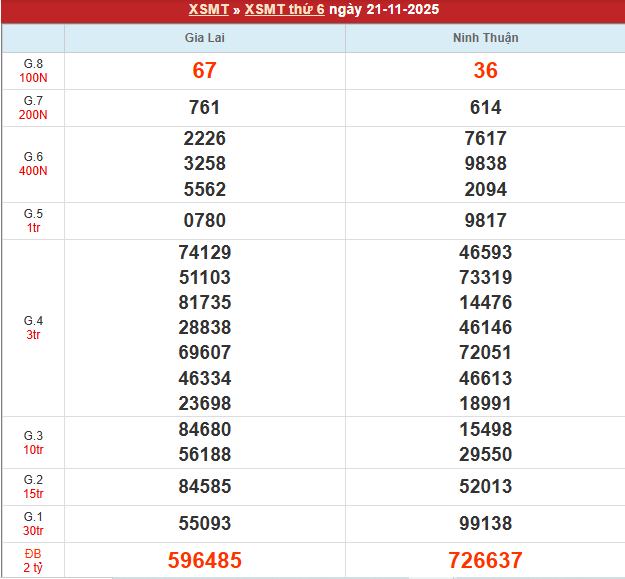Click the G.3 10tr prize label
This screenshot has width=625, height=579.
coord(33,443)
